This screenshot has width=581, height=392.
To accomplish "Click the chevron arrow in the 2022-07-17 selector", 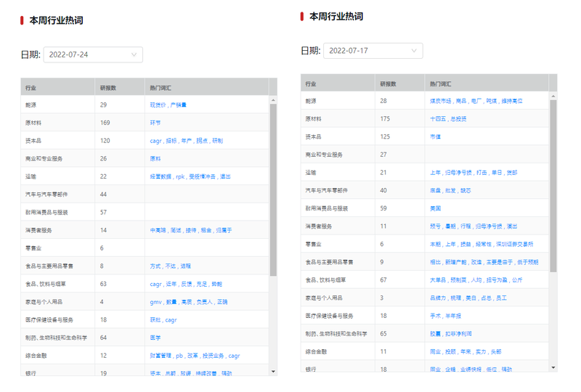I will point(415,51).
